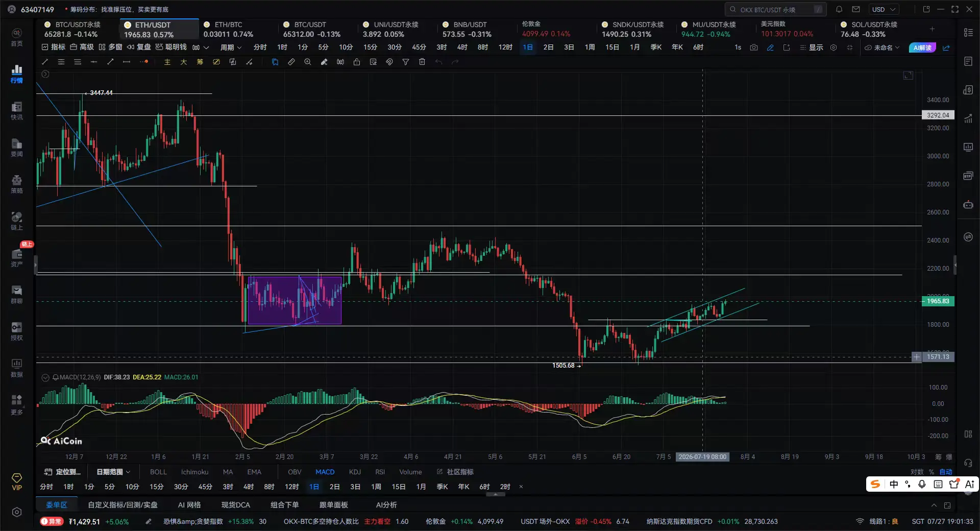
Task: Toggle the 自动 auto scale option
Action: pos(946,472)
